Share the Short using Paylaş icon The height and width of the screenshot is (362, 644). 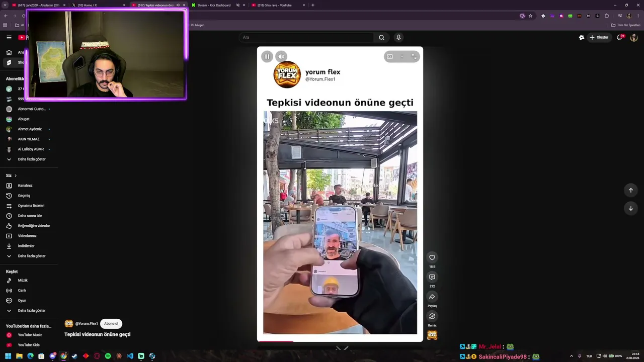click(432, 297)
